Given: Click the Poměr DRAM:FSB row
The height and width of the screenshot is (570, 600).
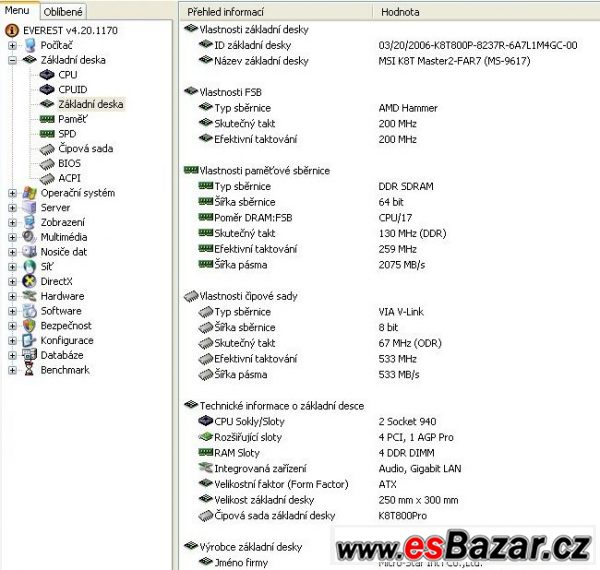Looking at the screenshot, I should (x=305, y=218).
